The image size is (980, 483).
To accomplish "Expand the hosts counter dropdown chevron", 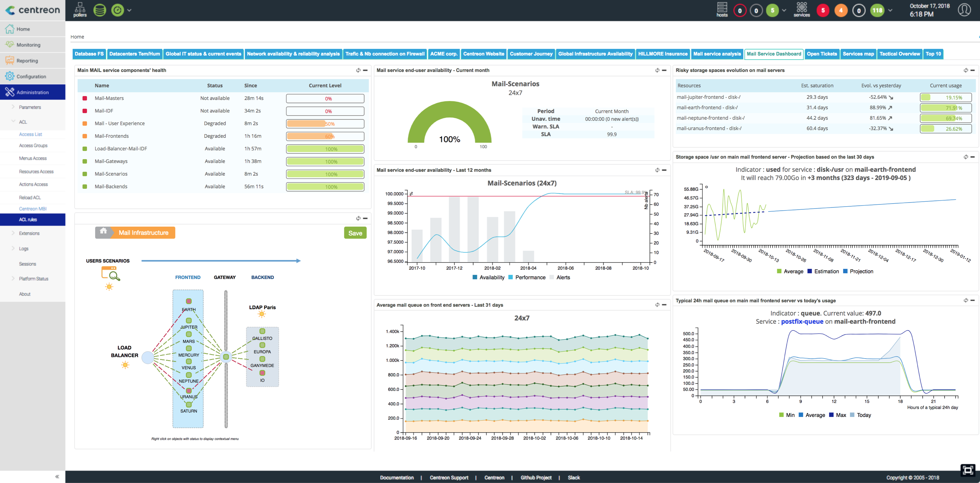I will [785, 10].
